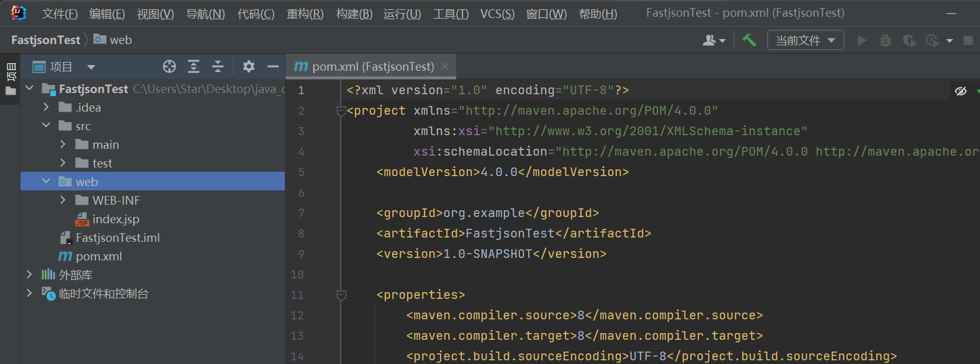Open the 代码(C) menu

[256, 14]
